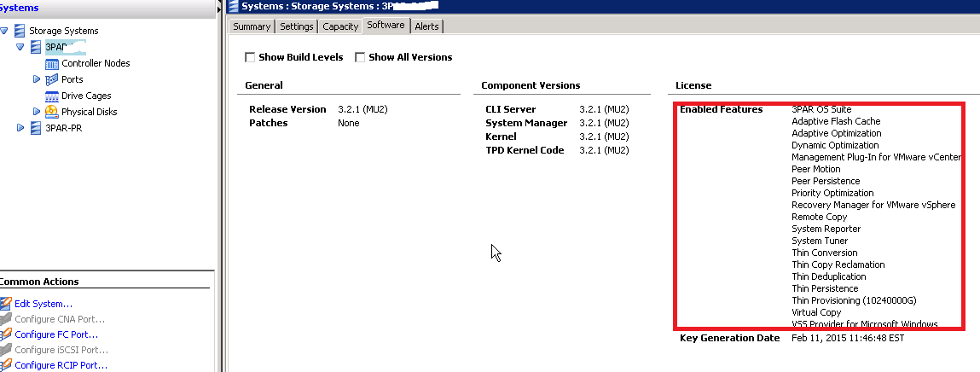The height and width of the screenshot is (372, 980).
Task: Collapse the Storage Systems tree node
Action: click(x=4, y=31)
